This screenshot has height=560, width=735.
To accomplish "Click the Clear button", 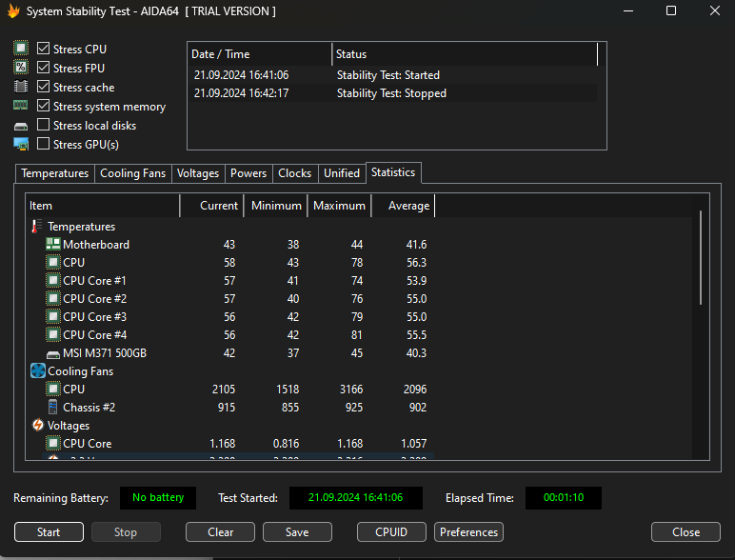I will click(220, 531).
